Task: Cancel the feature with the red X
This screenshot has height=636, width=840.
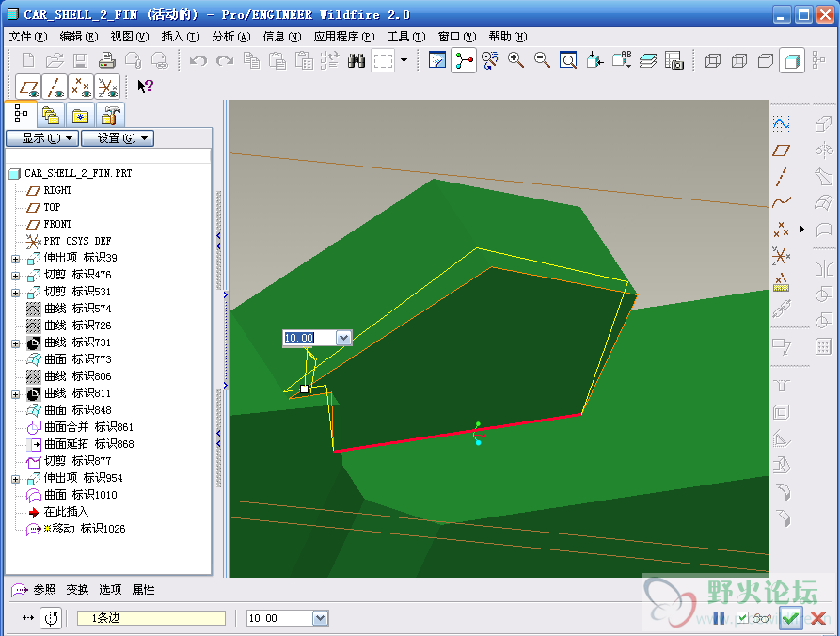Action: click(817, 618)
